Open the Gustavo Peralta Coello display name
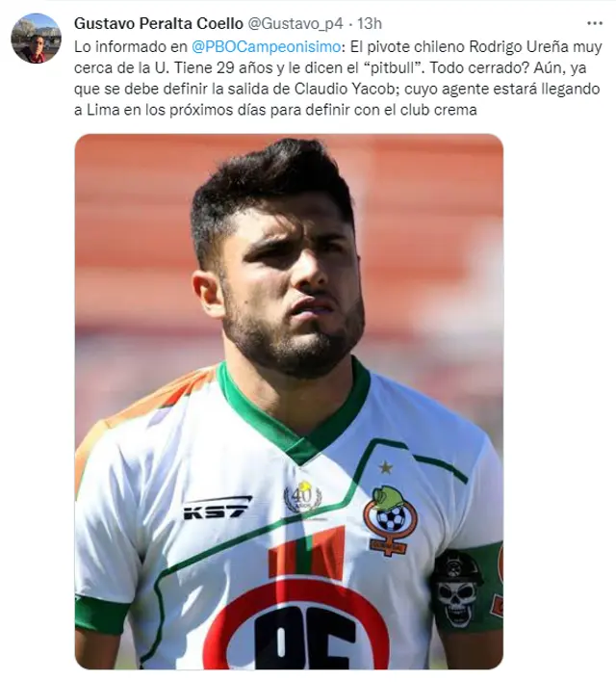 [158, 23]
